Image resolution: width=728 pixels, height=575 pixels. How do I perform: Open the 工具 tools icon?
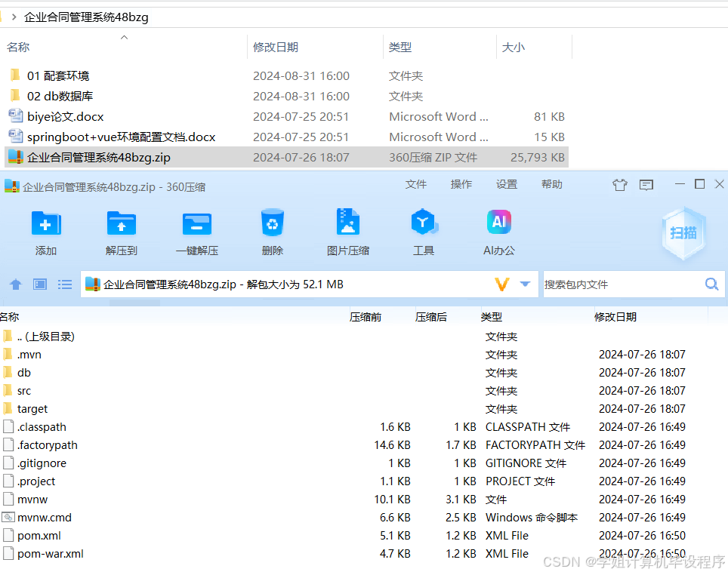click(424, 222)
